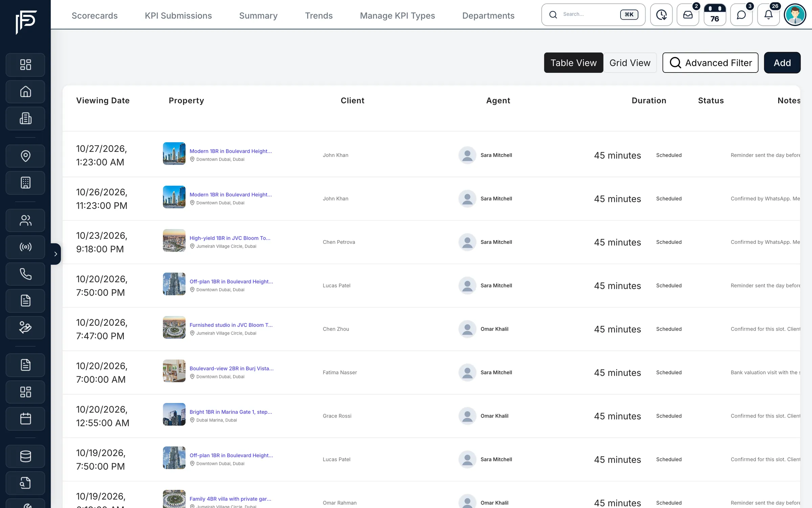Viewport: 812px width, 508px height.
Task: Click agent Omar Khalil in Chen Zhou row
Action: click(x=494, y=329)
